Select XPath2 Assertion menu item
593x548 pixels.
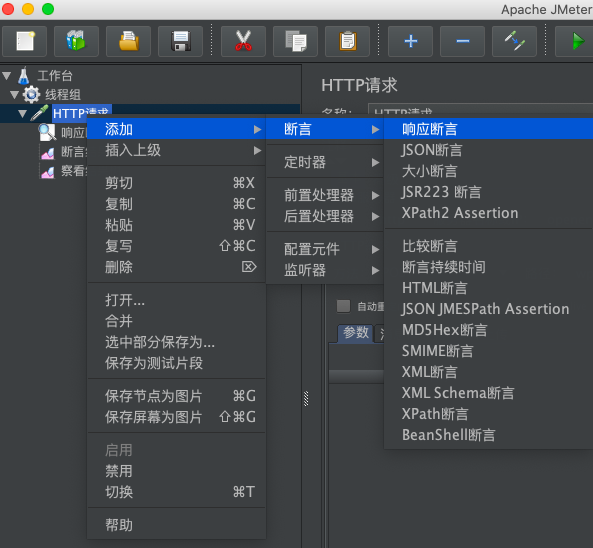(489, 213)
